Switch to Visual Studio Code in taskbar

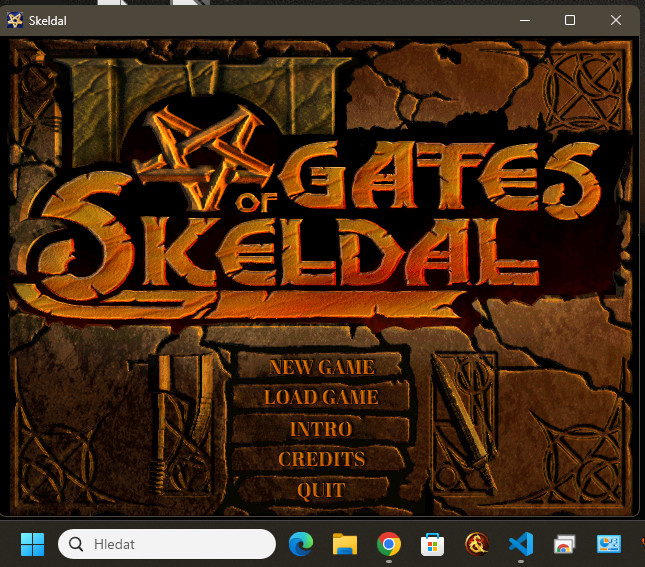tap(521, 544)
